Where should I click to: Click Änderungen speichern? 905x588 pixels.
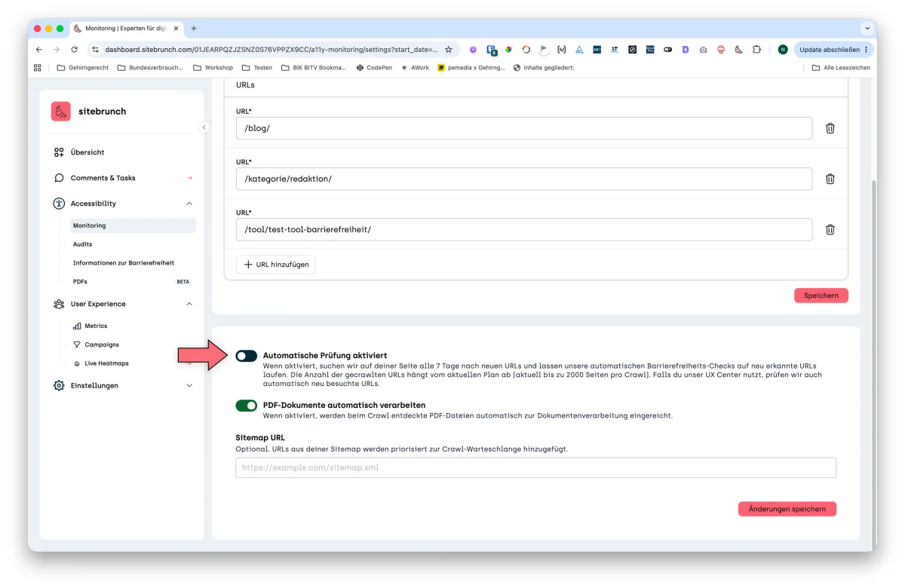[787, 509]
